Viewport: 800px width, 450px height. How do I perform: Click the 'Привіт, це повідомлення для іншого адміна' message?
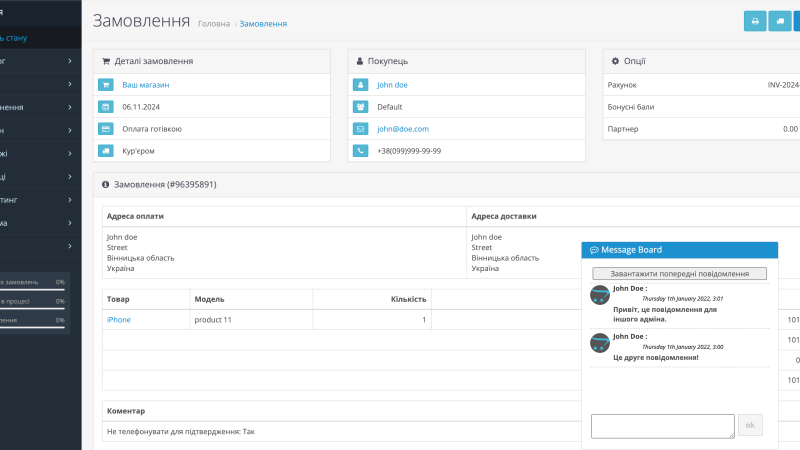(x=665, y=314)
